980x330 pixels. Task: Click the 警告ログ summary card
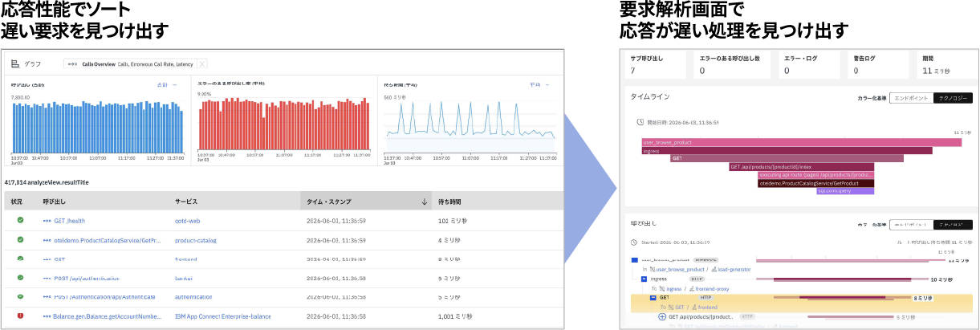pos(878,65)
